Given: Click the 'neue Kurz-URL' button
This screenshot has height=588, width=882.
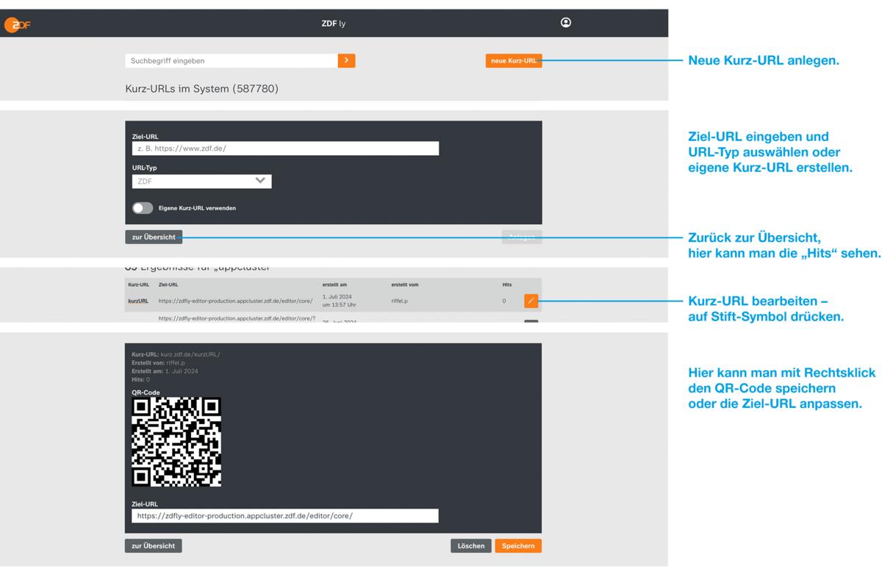Looking at the screenshot, I should click(513, 60).
